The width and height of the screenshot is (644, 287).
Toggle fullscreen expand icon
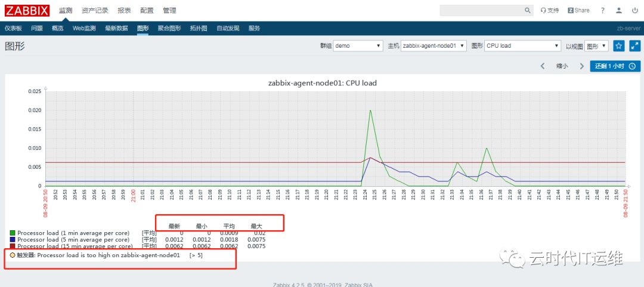pos(635,45)
